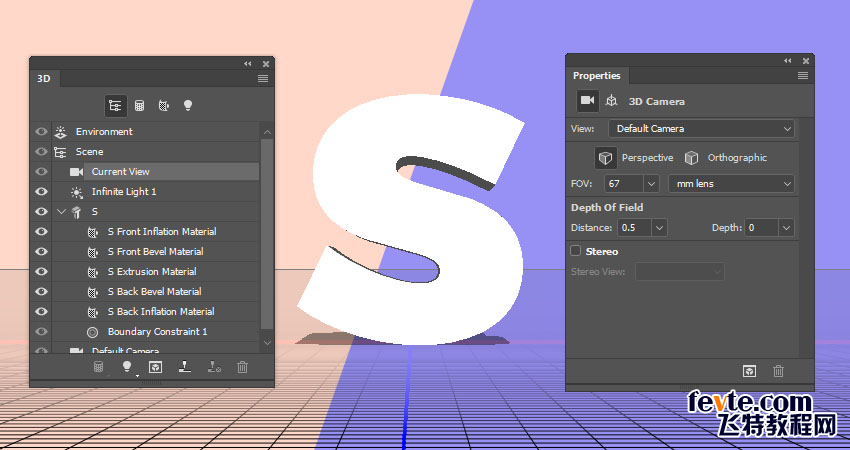Filter 3D panel by meshes
The width and height of the screenshot is (850, 450).
tap(139, 106)
